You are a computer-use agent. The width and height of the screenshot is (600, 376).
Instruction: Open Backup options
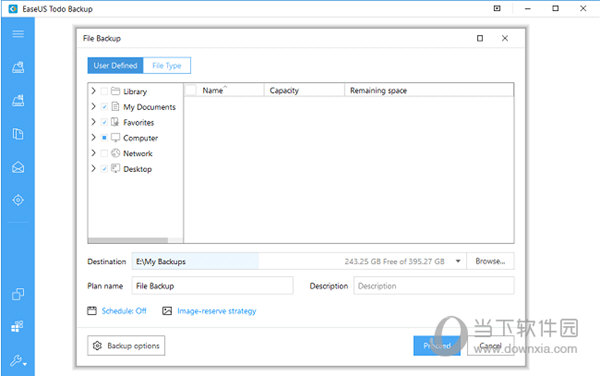point(126,346)
